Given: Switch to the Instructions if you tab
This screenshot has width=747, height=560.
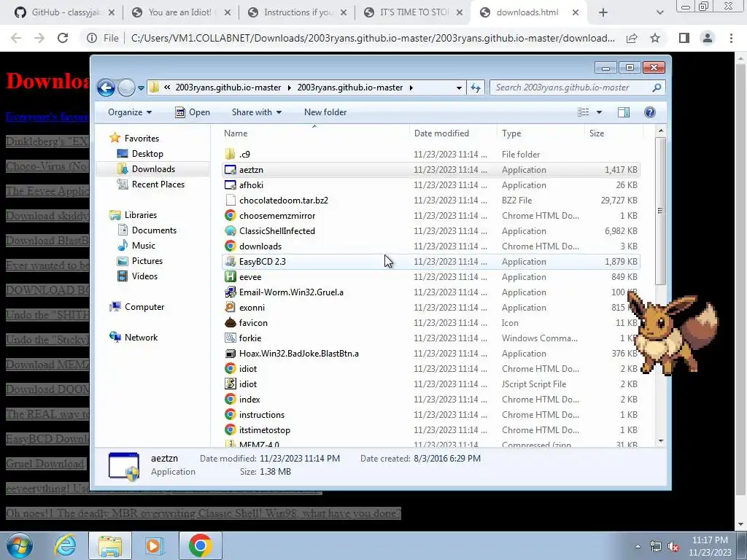Looking at the screenshot, I should pyautogui.click(x=298, y=12).
